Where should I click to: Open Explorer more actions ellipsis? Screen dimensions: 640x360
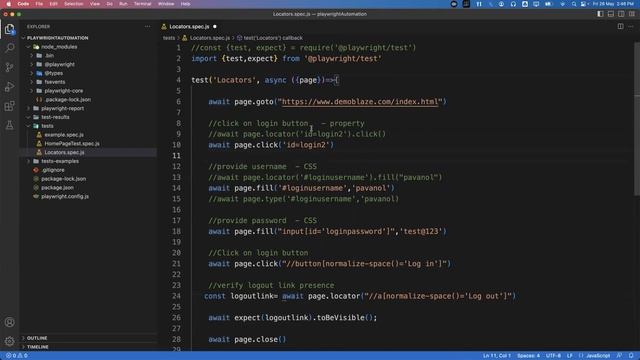click(x=147, y=27)
